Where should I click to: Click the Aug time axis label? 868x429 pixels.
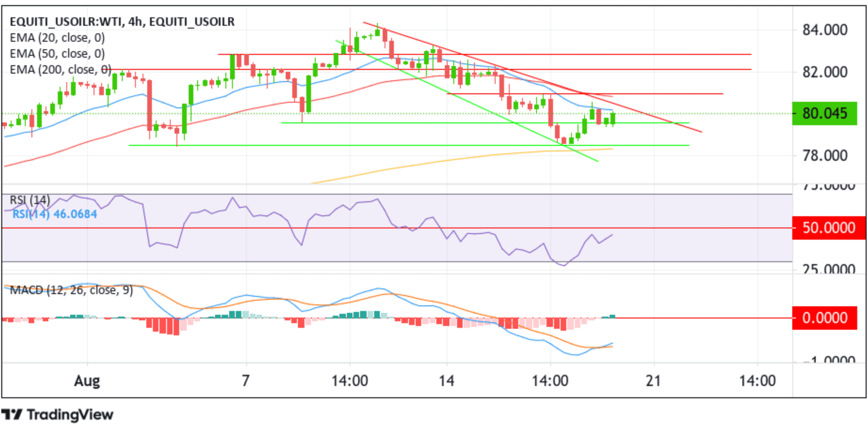[87, 381]
